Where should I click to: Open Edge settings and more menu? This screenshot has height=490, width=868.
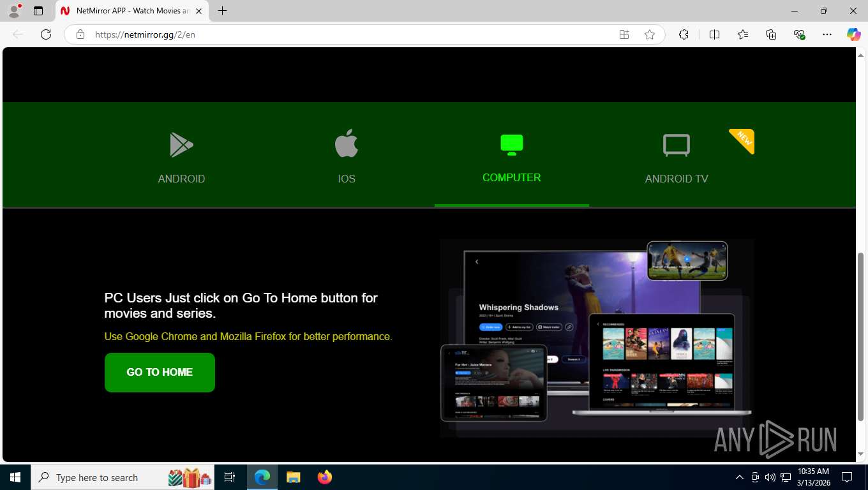(827, 34)
